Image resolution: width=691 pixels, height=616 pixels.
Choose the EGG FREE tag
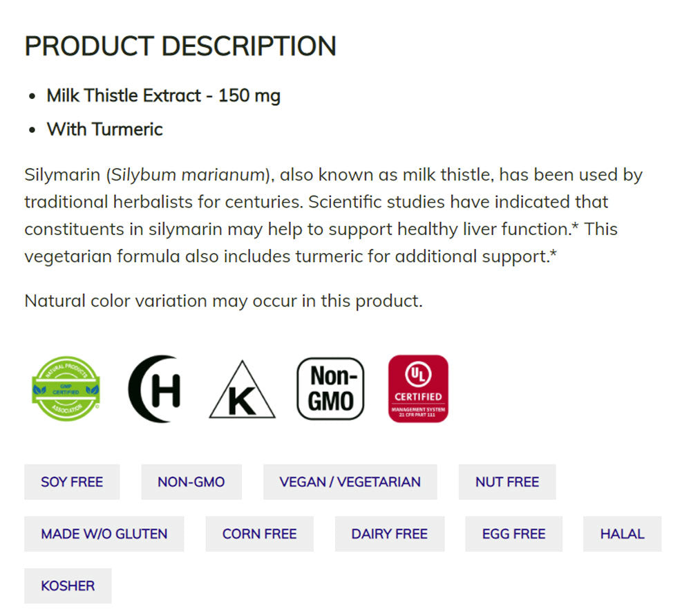click(x=514, y=534)
